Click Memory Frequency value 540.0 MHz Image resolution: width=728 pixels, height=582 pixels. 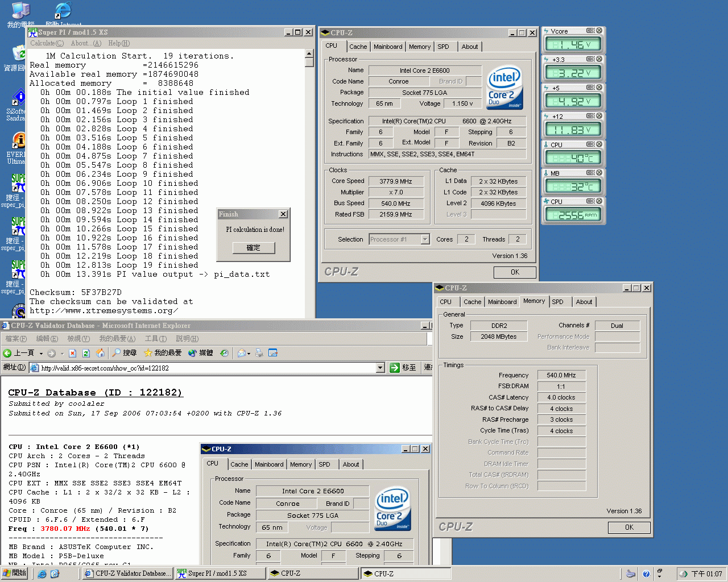pos(561,375)
